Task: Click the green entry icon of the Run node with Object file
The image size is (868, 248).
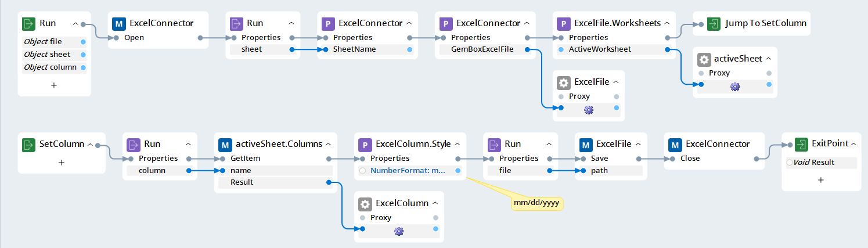Action: pos(28,23)
